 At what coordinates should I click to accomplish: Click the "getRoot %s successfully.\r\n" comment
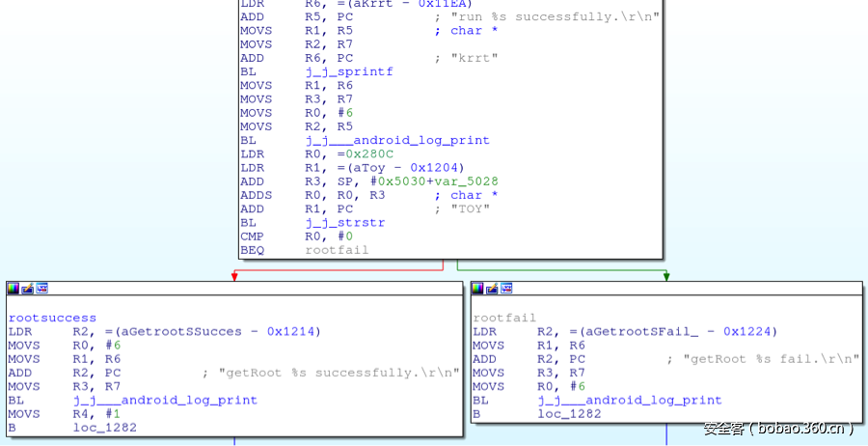click(339, 373)
